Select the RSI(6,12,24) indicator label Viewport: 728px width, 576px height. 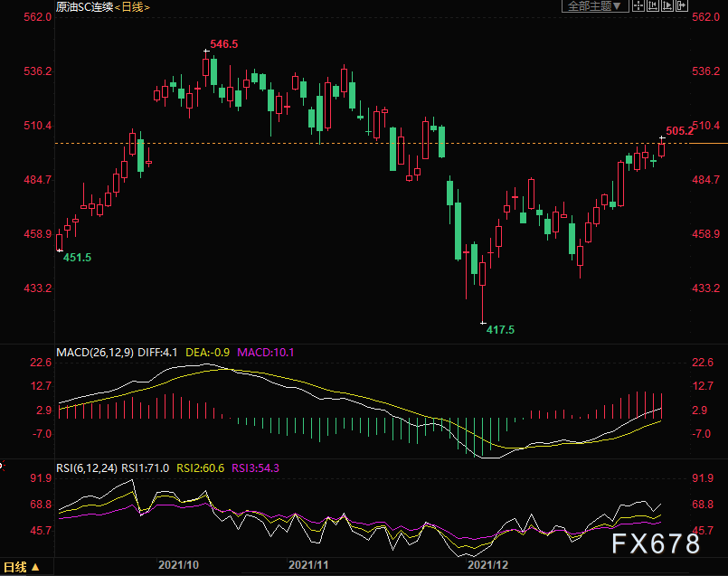[x=86, y=467]
